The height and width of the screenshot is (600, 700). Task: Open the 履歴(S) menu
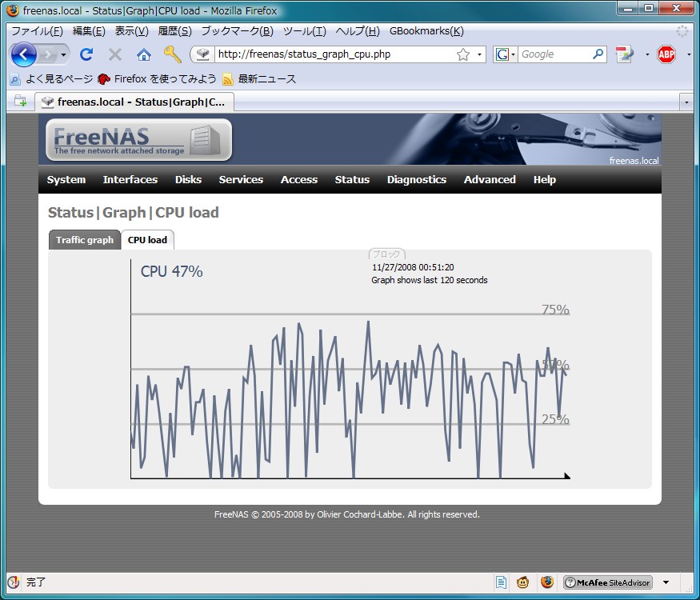click(x=174, y=31)
